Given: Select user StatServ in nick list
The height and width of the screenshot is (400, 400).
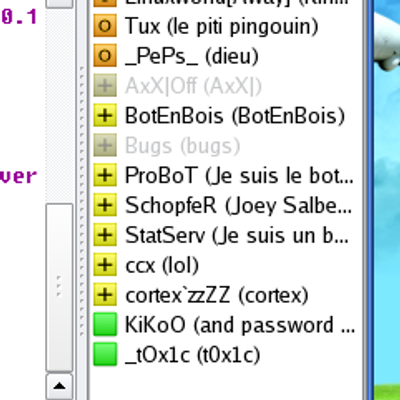Looking at the screenshot, I should 237,235.
